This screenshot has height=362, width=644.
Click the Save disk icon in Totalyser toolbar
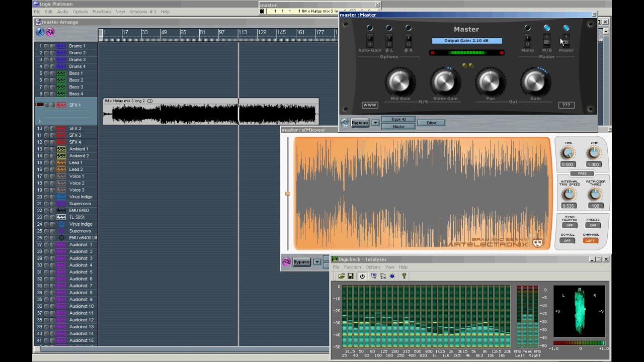click(351, 276)
